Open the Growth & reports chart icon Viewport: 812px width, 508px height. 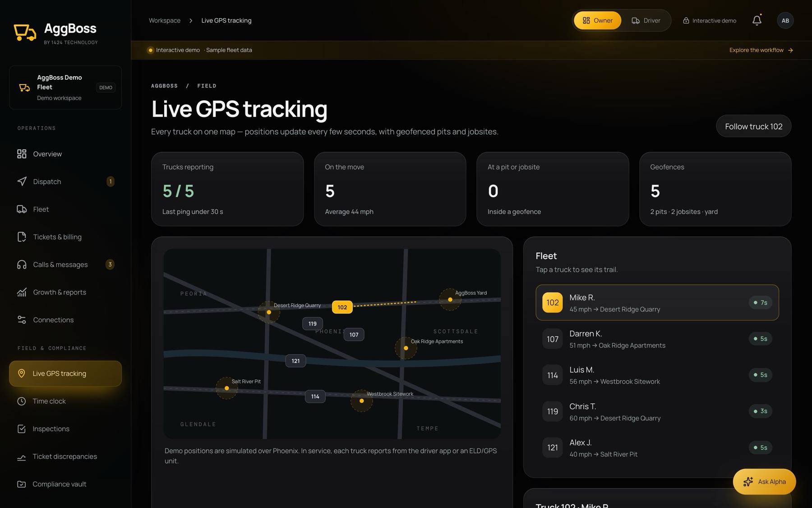click(22, 292)
